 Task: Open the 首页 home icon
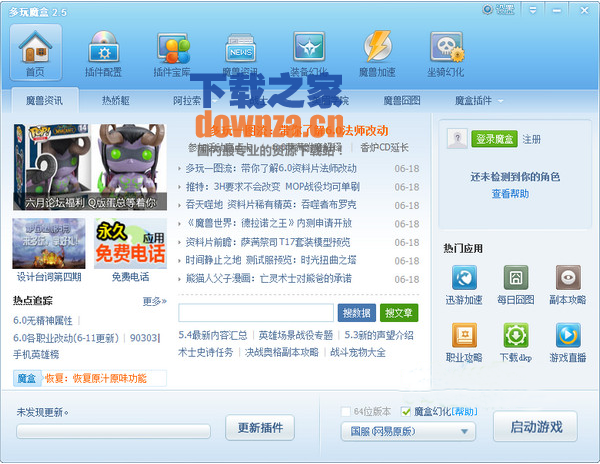tap(36, 52)
